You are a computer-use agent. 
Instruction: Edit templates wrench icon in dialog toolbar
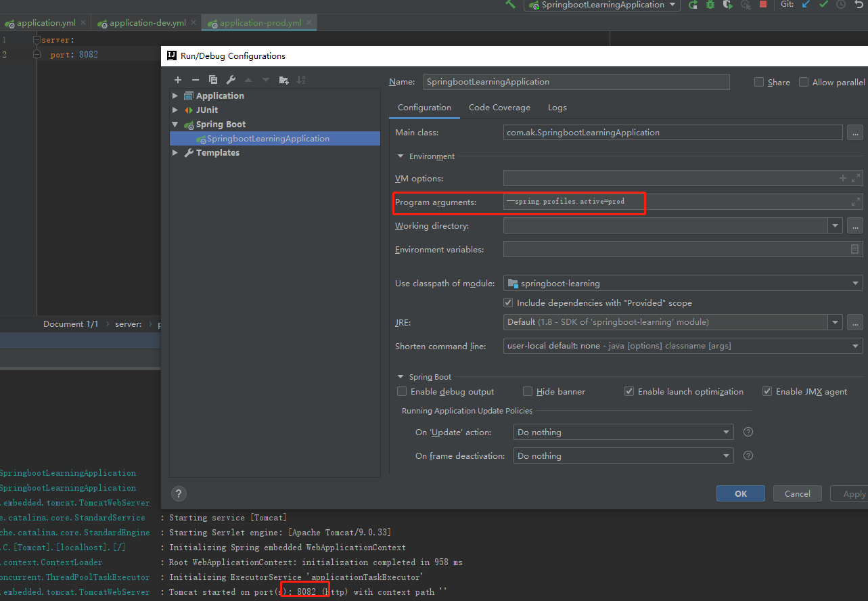231,80
